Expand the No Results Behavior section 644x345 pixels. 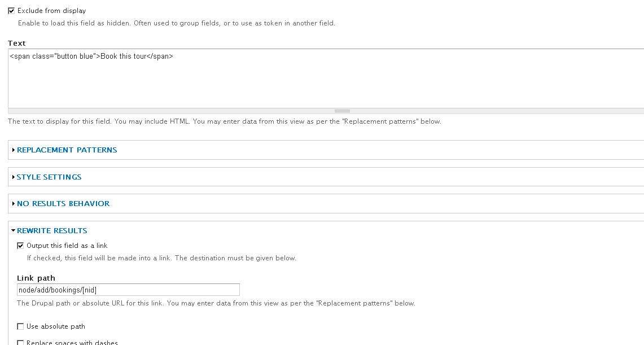[x=63, y=204]
